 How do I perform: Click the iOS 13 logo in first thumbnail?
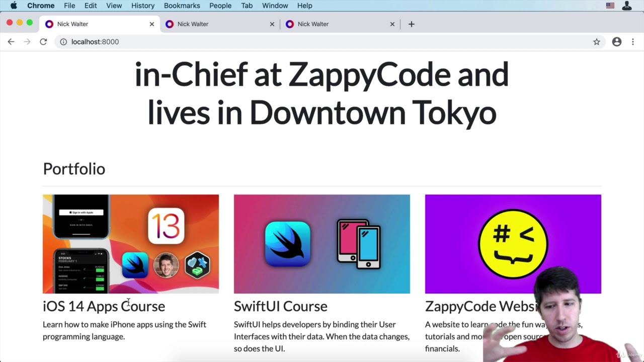pyautogui.click(x=166, y=226)
